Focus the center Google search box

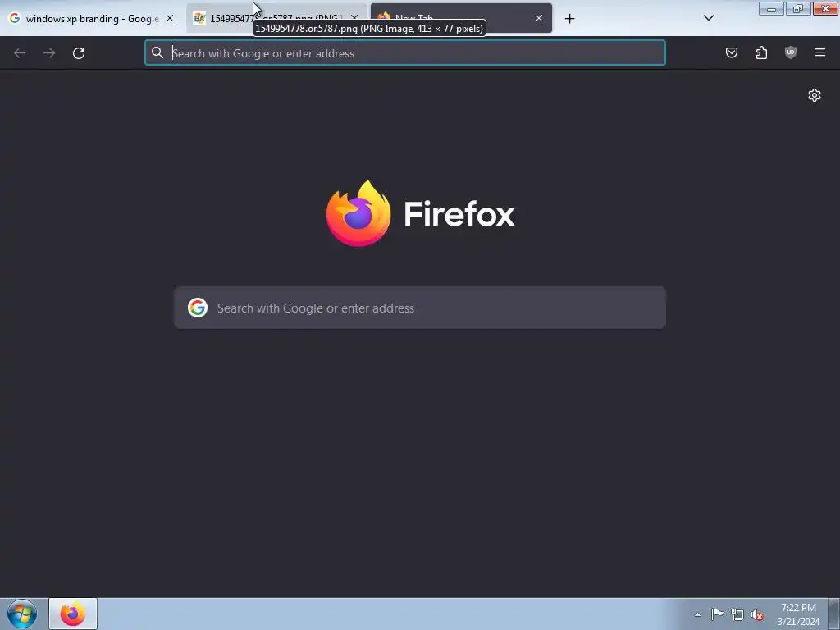tap(420, 308)
